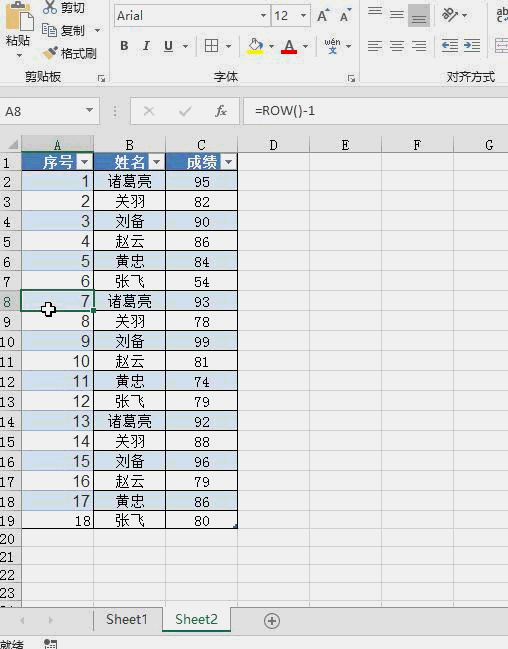Click the Enter checkmark in formula bar
508x649 pixels.
click(185, 111)
